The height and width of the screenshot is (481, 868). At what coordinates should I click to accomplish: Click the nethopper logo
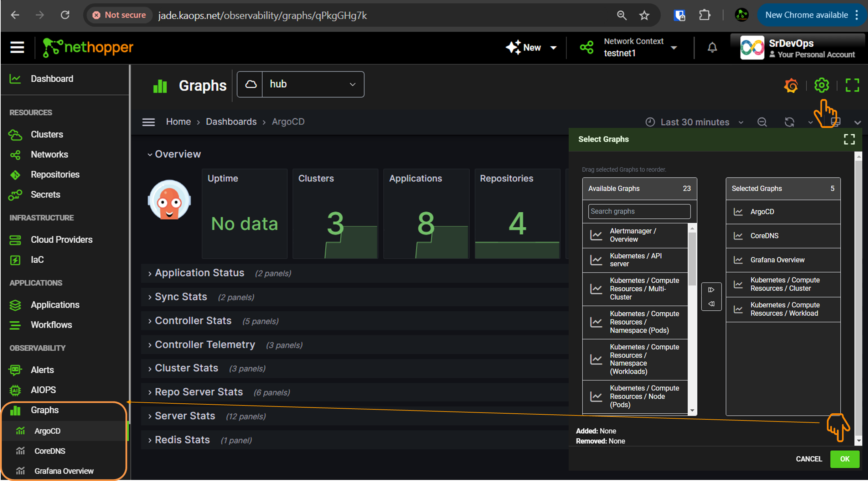click(88, 47)
